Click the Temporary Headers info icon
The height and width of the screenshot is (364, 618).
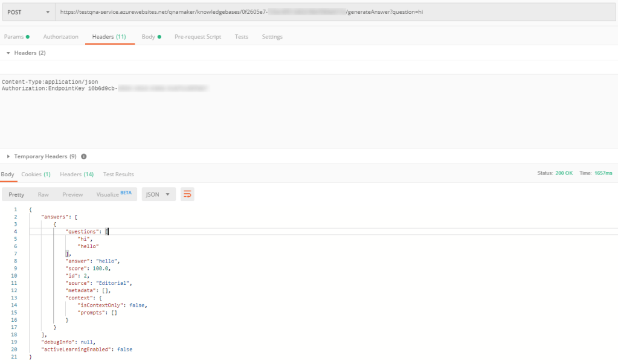pyautogui.click(x=83, y=156)
